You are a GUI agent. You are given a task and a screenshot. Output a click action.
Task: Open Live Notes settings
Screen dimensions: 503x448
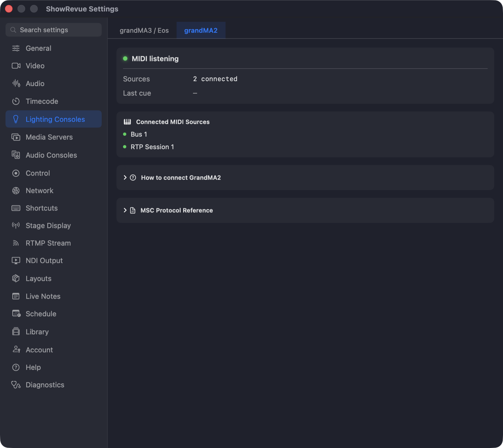pyautogui.click(x=54, y=296)
